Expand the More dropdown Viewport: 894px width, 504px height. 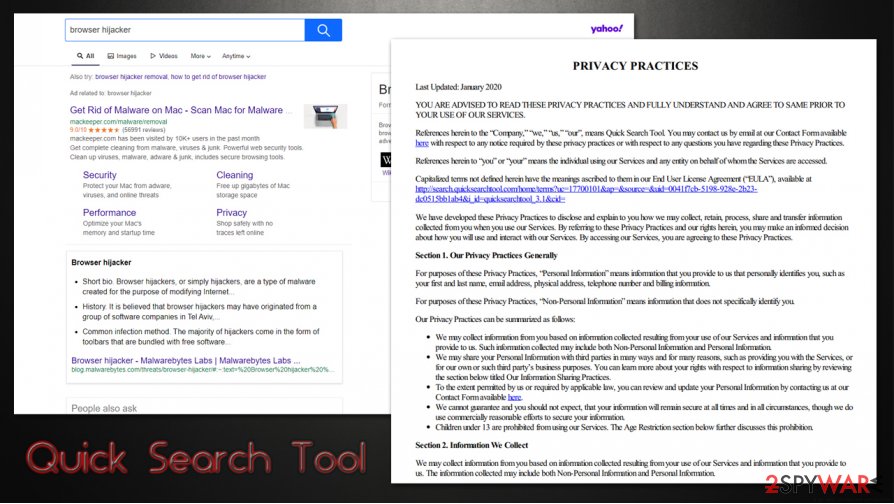coord(201,56)
